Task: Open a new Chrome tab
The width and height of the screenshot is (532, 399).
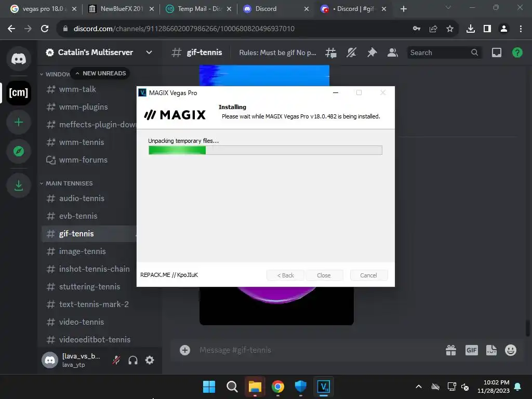Action: [x=403, y=9]
